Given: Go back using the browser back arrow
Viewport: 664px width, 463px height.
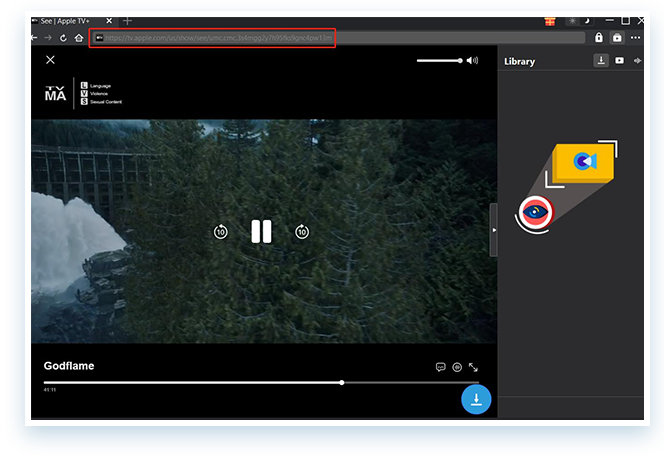Looking at the screenshot, I should [34, 38].
